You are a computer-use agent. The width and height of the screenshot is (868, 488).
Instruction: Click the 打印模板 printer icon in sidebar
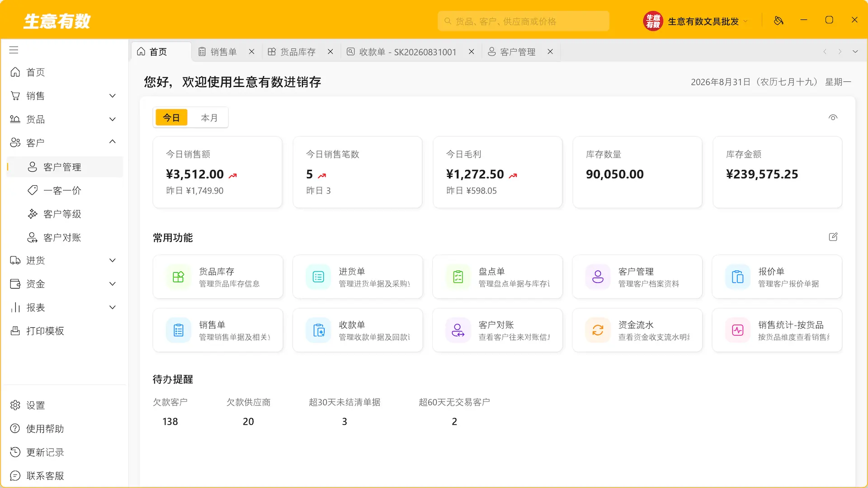pos(15,331)
